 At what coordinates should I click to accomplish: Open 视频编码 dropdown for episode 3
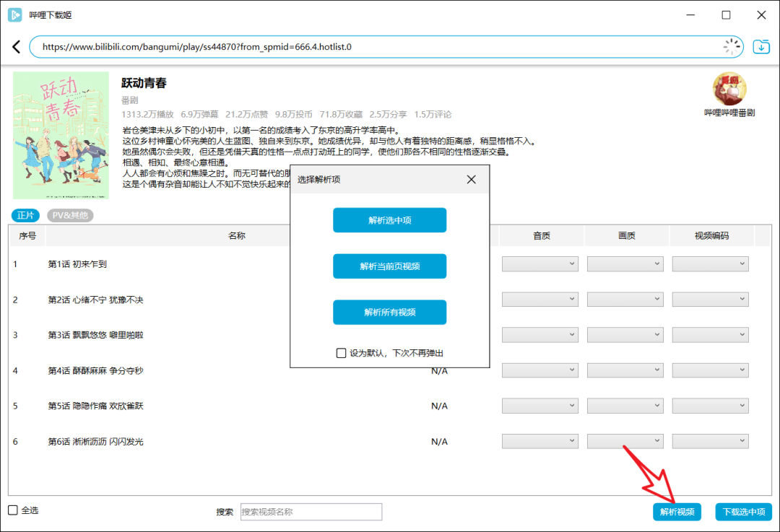pos(711,335)
